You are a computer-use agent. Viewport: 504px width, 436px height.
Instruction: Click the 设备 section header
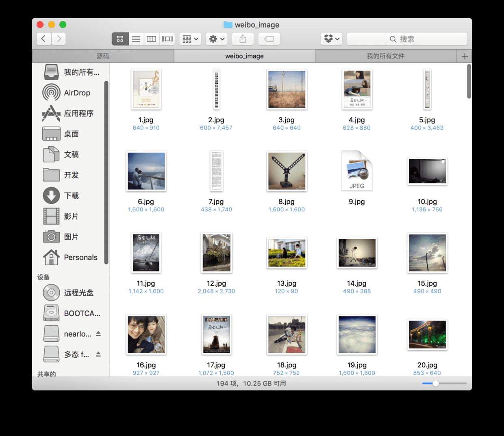coord(43,277)
